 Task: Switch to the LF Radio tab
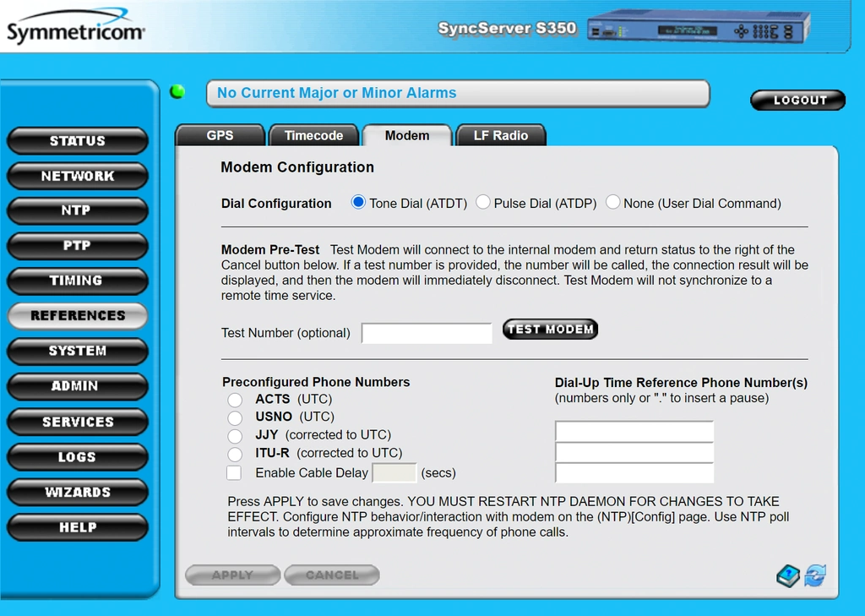[501, 135]
